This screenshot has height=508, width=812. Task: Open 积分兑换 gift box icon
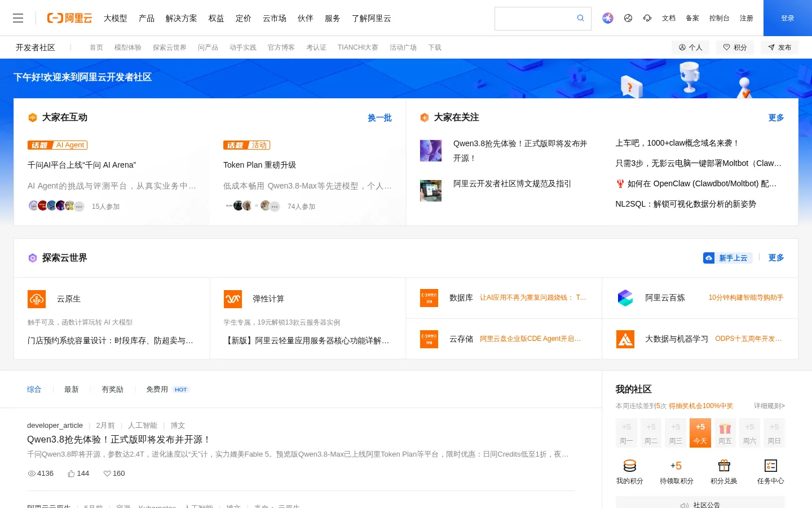tap(724, 466)
